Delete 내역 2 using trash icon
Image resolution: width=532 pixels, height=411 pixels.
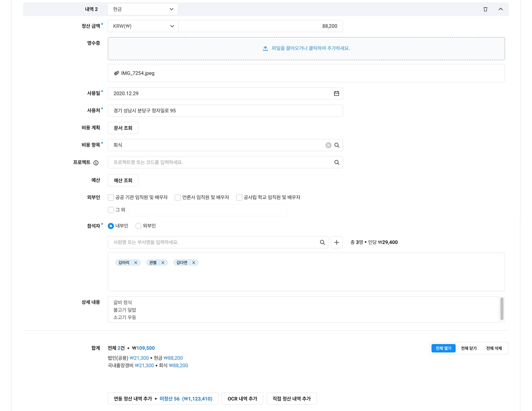485,9
